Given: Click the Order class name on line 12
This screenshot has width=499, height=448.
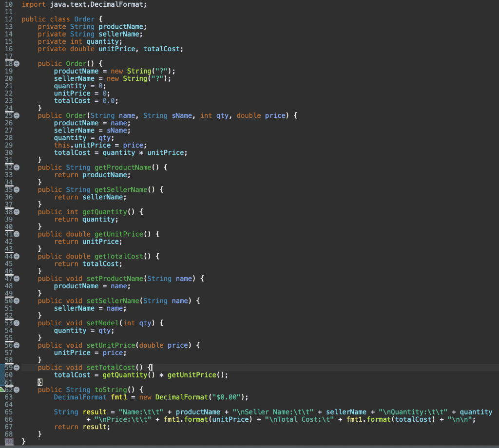Looking at the screenshot, I should [84, 19].
